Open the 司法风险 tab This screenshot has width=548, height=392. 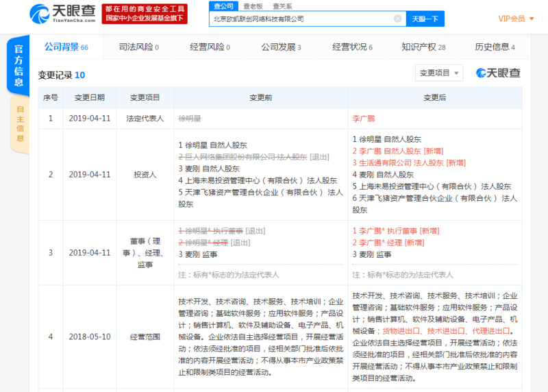(139, 47)
